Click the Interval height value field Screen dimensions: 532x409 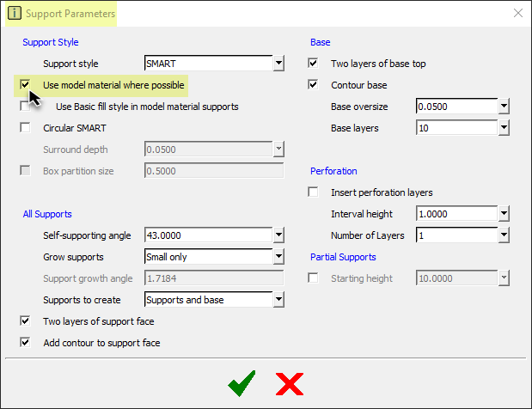pos(455,214)
